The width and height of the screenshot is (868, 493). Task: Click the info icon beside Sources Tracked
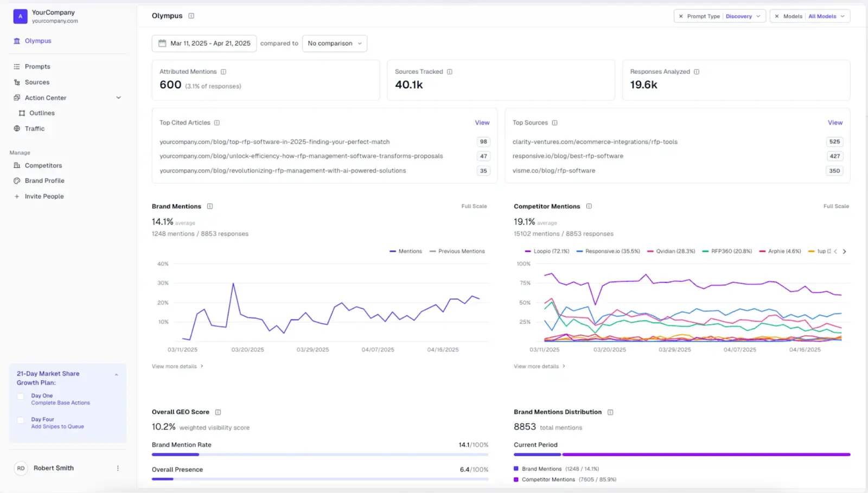[450, 72]
